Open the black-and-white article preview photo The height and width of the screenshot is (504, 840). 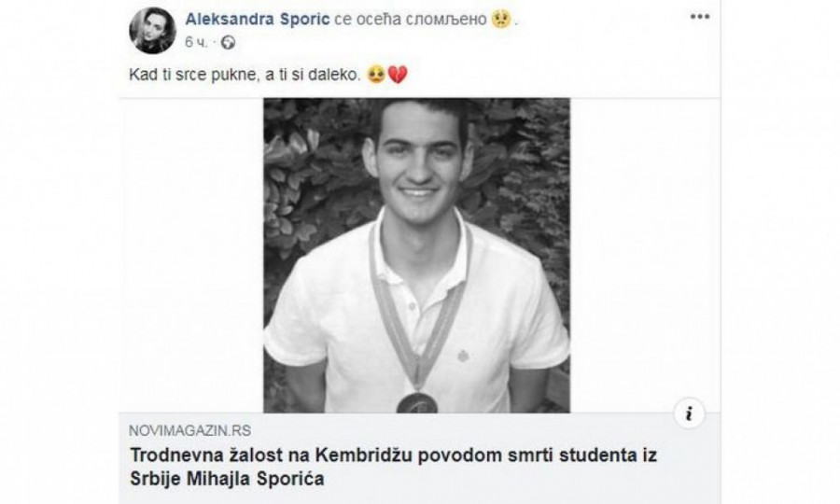[417, 256]
